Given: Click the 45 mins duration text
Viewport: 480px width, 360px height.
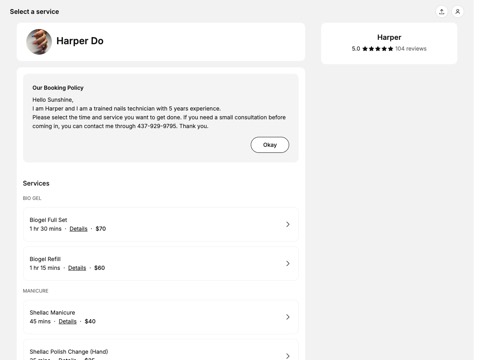Looking at the screenshot, I should click(x=40, y=321).
